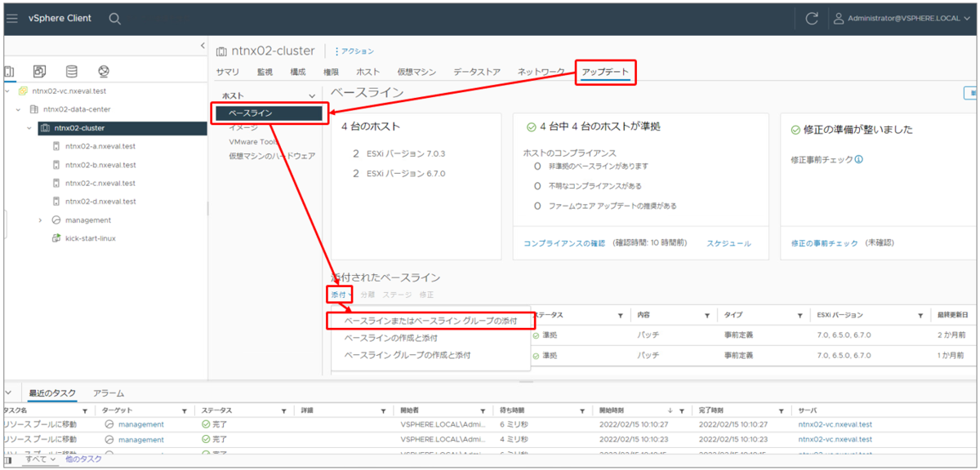Collapse the ntnx02-vc.nxeval.test vCenter node
Screen dimensions: 980x470
8,91
